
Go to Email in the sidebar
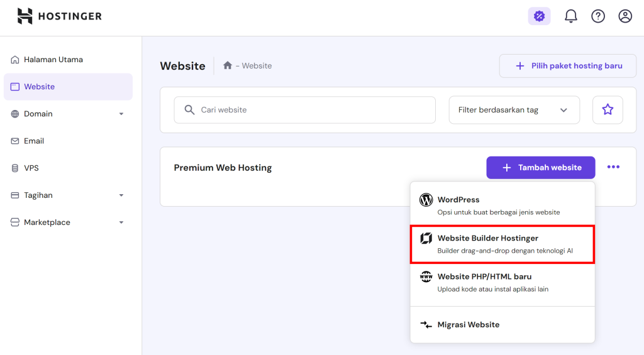tap(34, 141)
